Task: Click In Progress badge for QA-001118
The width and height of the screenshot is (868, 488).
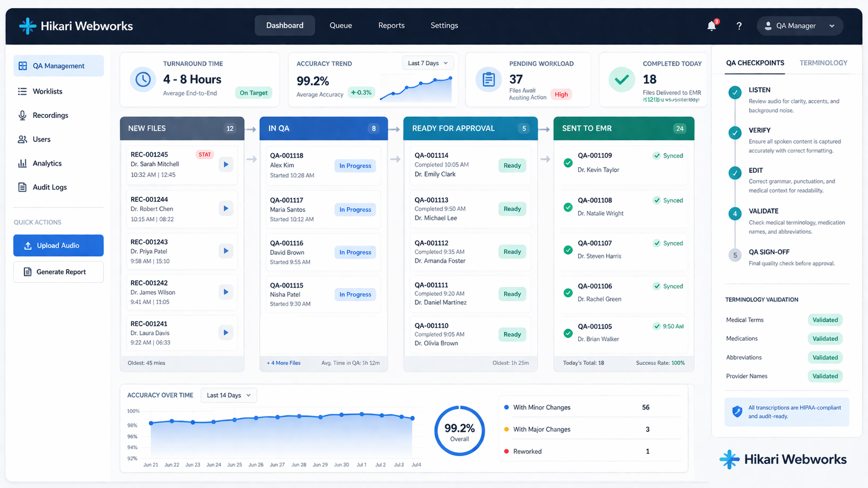Action: point(355,166)
